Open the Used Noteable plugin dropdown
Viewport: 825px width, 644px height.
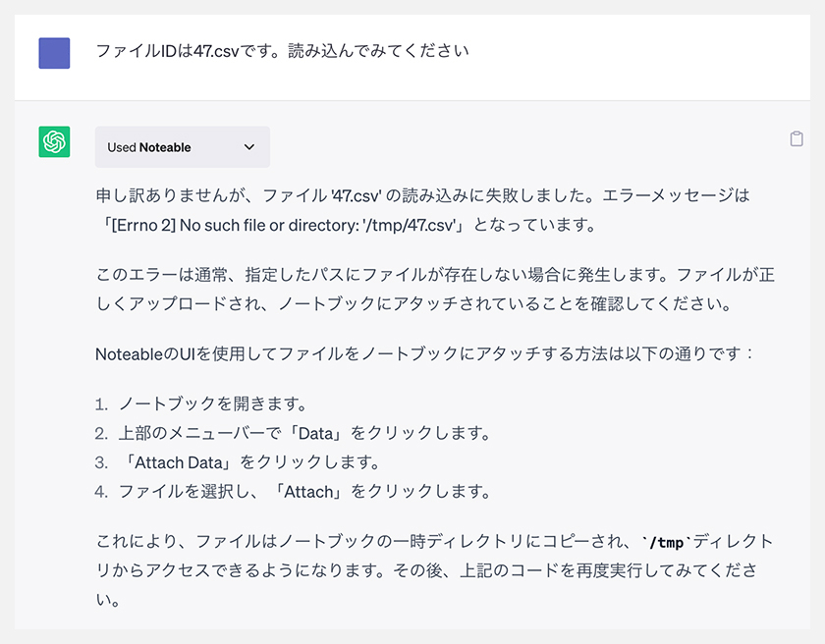point(183,146)
